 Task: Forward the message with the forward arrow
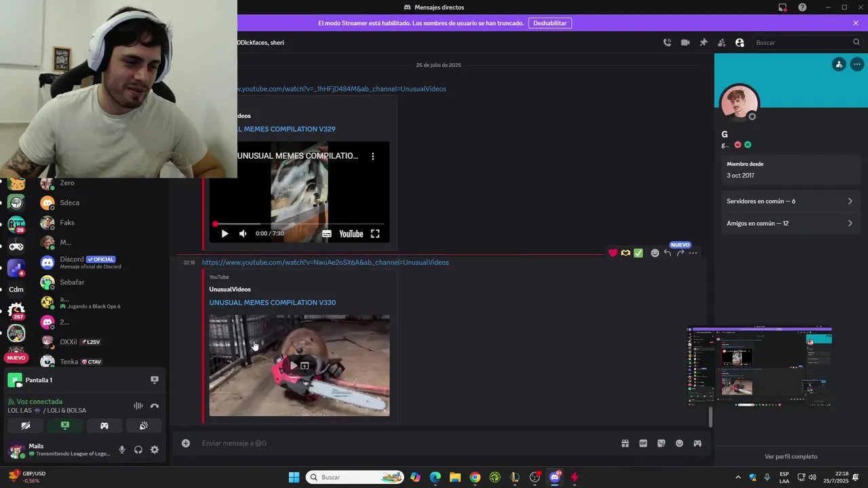pos(680,253)
